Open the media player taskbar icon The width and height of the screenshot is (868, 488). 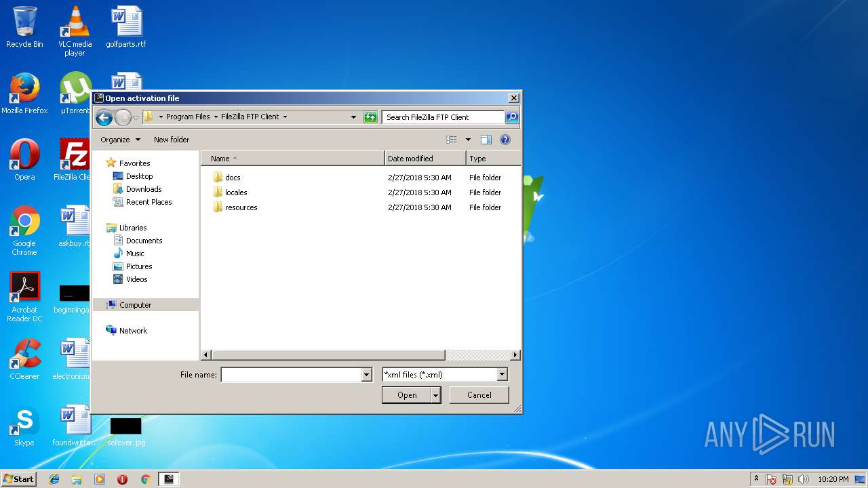(100, 479)
